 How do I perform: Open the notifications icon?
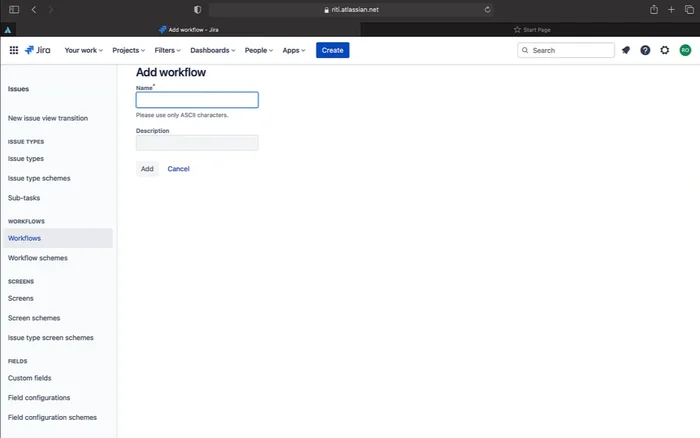tap(626, 50)
